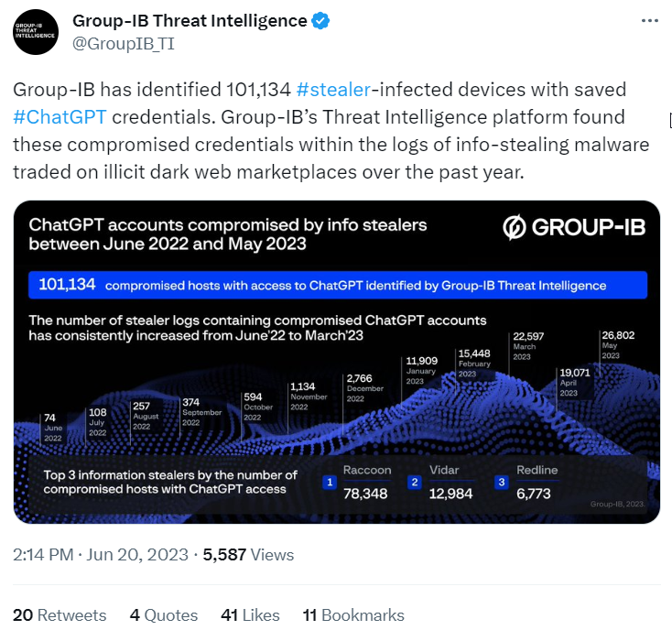Click the GROUP-IB logo in the infographic
672x641 pixels.
click(x=574, y=227)
